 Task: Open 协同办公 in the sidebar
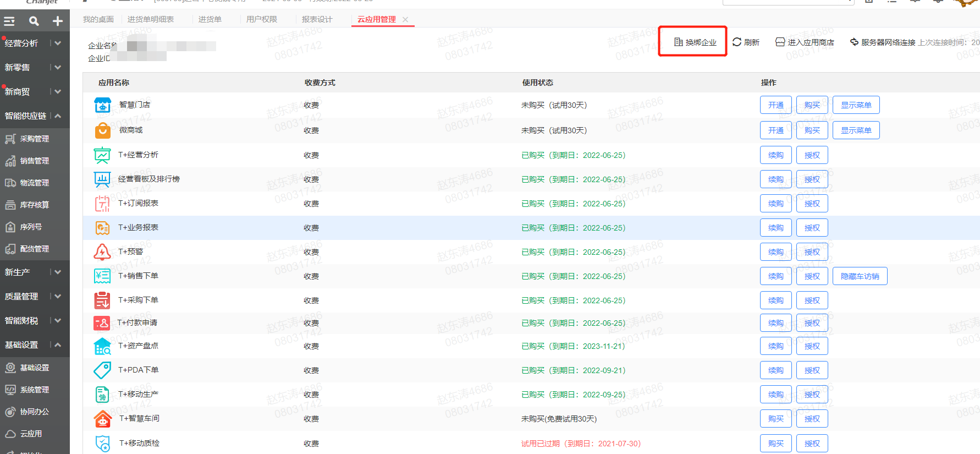[35, 412]
